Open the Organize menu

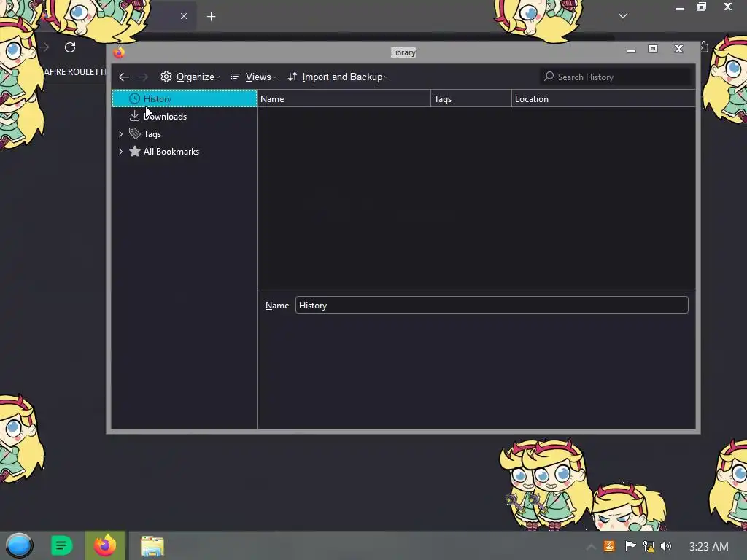190,77
